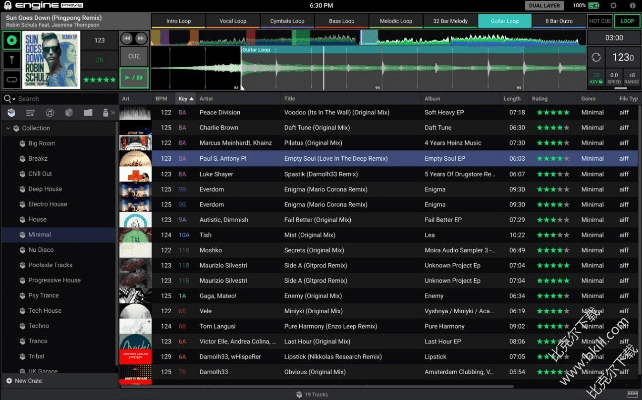Collapse the Collection tree

coord(9,129)
